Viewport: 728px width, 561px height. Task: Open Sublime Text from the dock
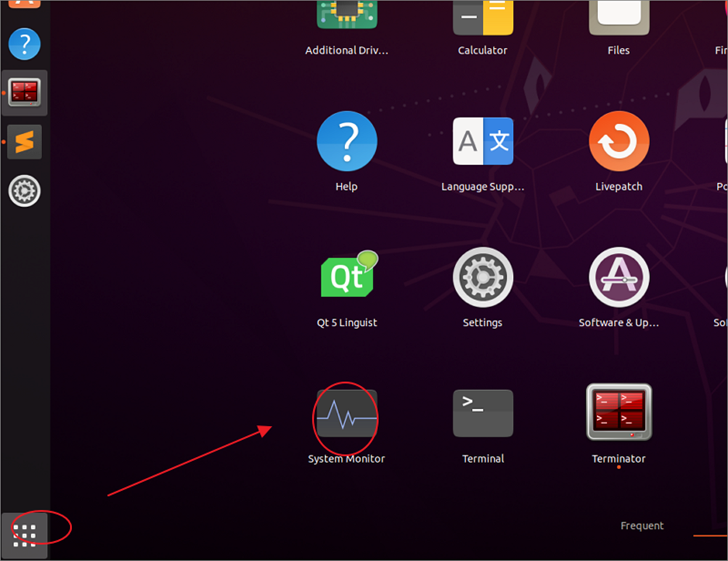click(x=25, y=142)
